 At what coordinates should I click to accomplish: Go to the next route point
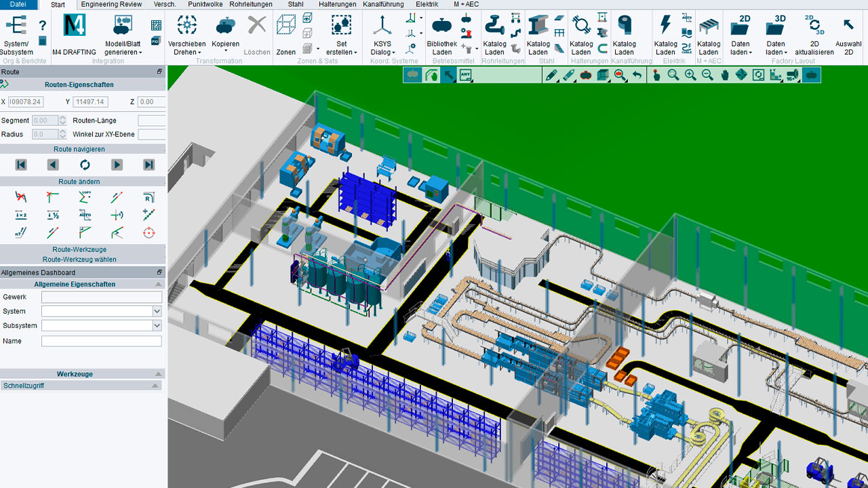click(117, 165)
